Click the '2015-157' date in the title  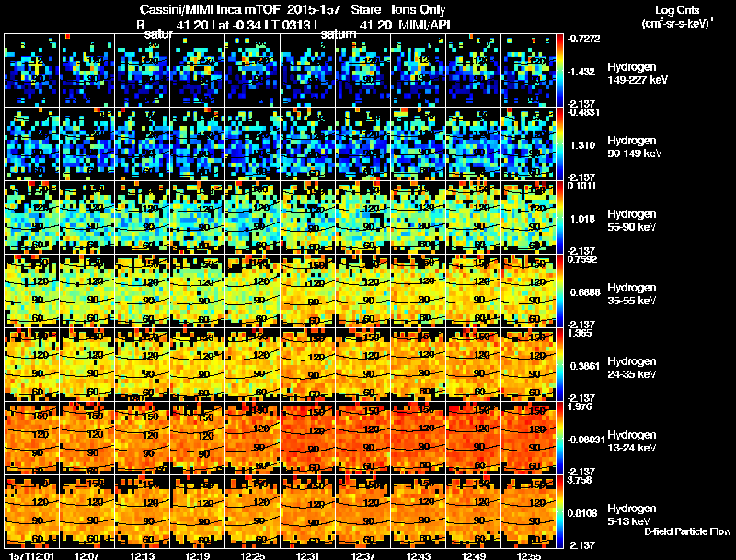[x=314, y=9]
